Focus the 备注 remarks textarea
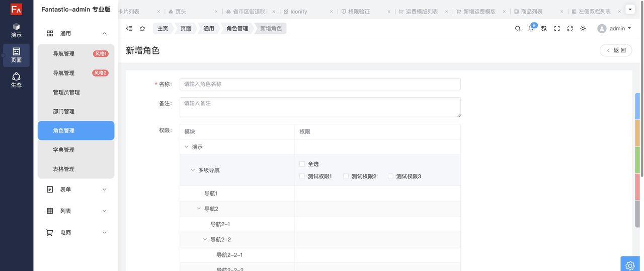644x271 pixels. pyautogui.click(x=320, y=107)
